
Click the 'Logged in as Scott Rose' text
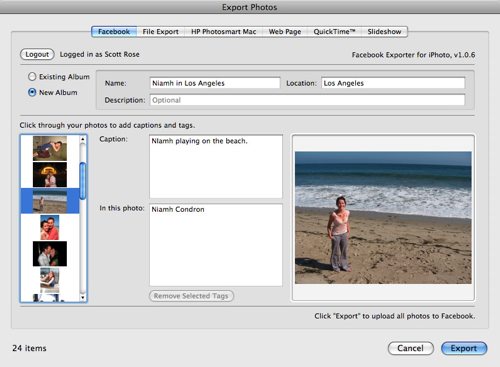[99, 54]
